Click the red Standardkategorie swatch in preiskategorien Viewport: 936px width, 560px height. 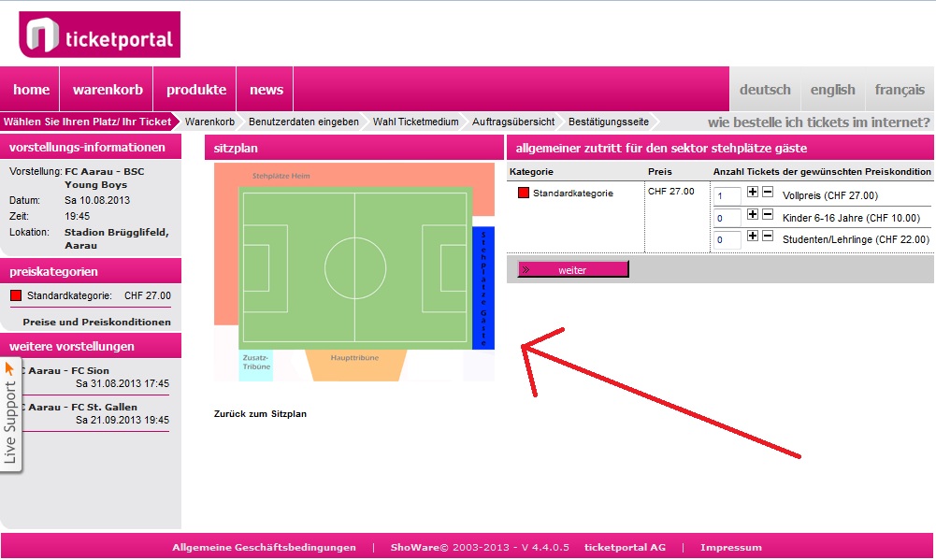pyautogui.click(x=16, y=295)
